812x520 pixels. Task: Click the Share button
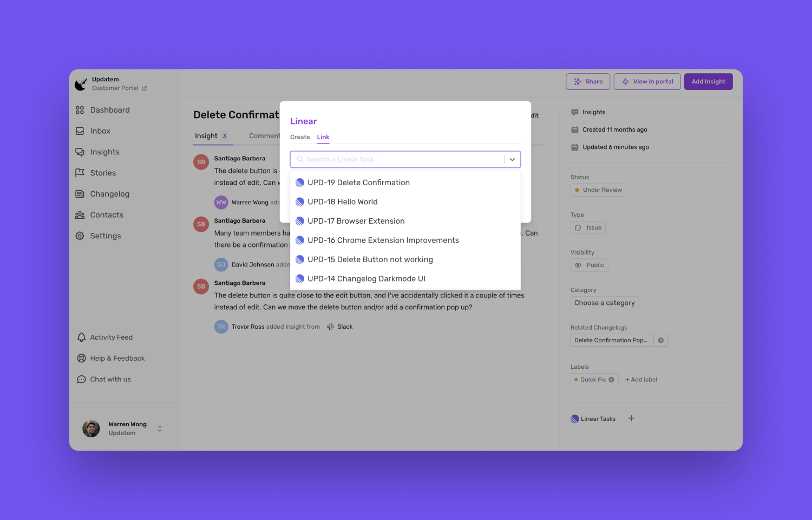tap(588, 82)
